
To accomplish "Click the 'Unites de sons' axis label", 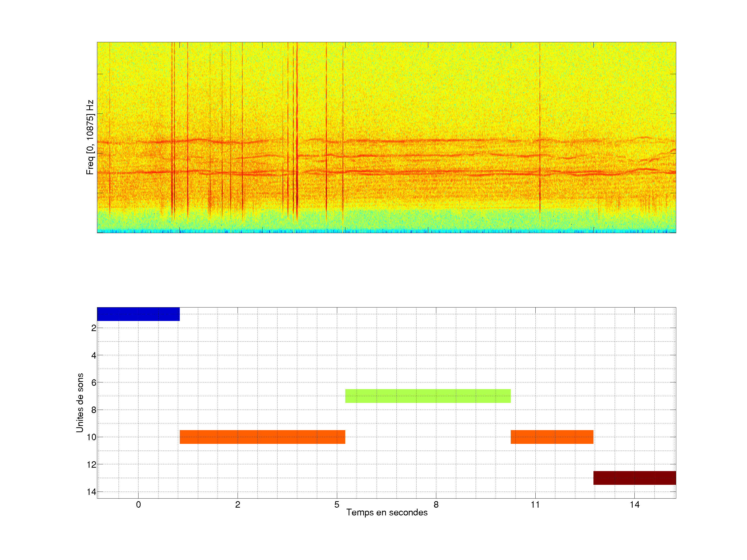I will [x=80, y=403].
